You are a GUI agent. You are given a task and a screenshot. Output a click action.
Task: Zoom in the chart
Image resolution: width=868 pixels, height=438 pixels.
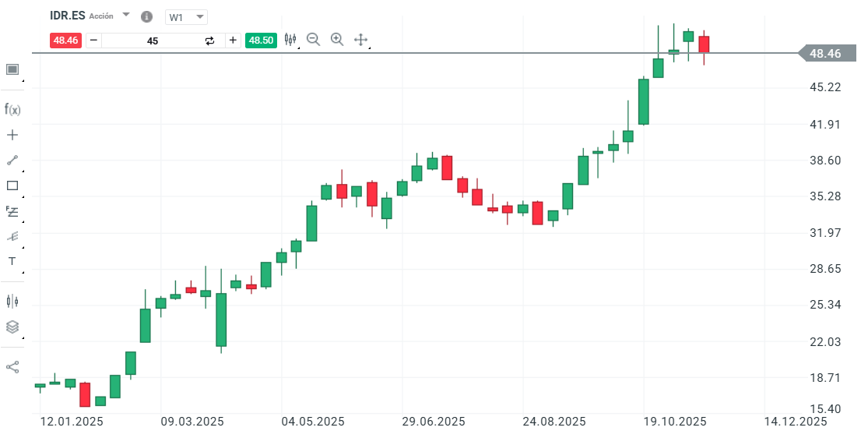pyautogui.click(x=337, y=39)
